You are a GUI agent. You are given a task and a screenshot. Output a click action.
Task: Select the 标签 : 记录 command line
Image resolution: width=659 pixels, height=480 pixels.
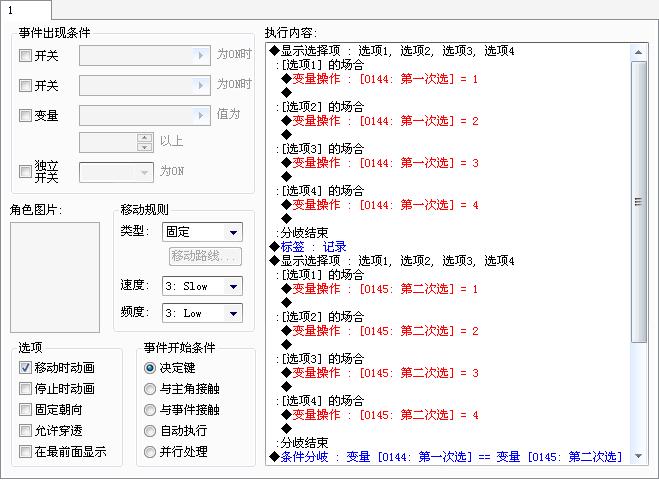pyautogui.click(x=308, y=247)
